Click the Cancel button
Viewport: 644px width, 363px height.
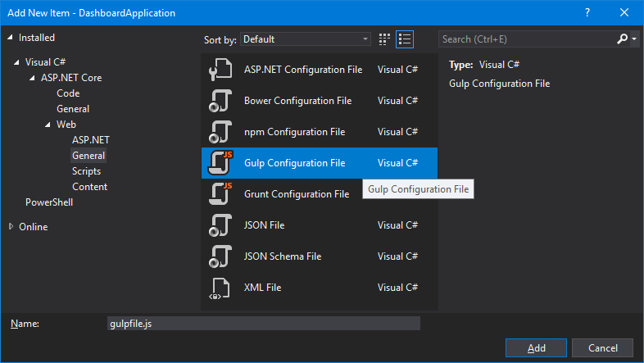click(x=602, y=347)
